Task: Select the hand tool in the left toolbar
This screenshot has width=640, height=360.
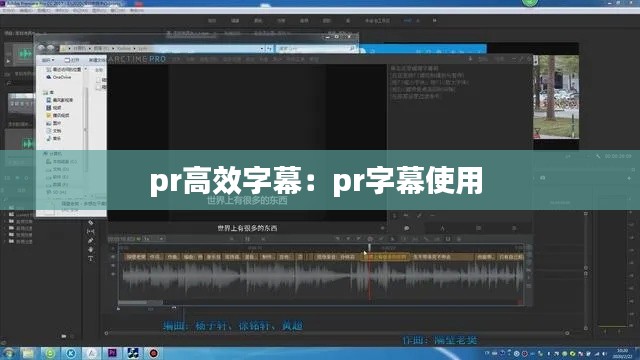Action: pyautogui.click(x=91, y=249)
